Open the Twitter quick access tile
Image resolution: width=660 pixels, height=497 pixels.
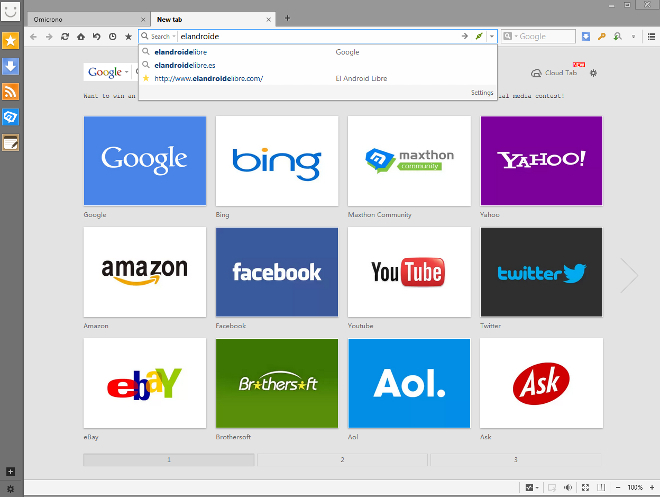point(541,272)
